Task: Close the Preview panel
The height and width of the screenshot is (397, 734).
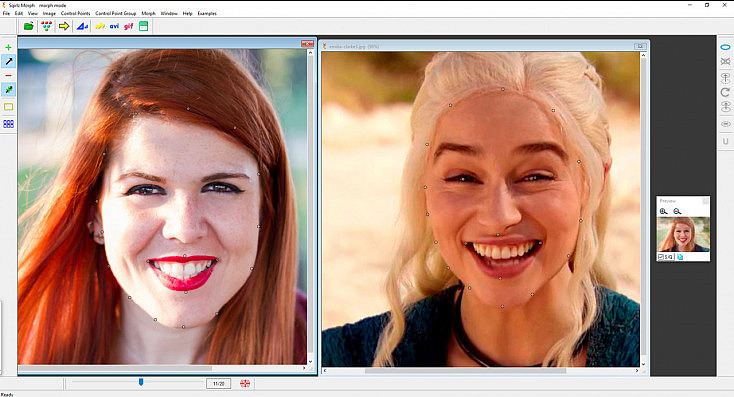Action: (705, 201)
